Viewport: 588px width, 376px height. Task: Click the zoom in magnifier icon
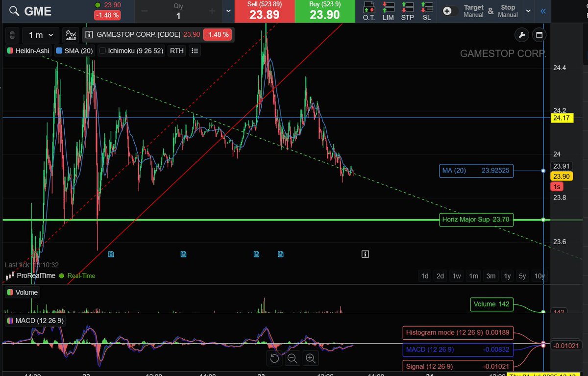310,358
